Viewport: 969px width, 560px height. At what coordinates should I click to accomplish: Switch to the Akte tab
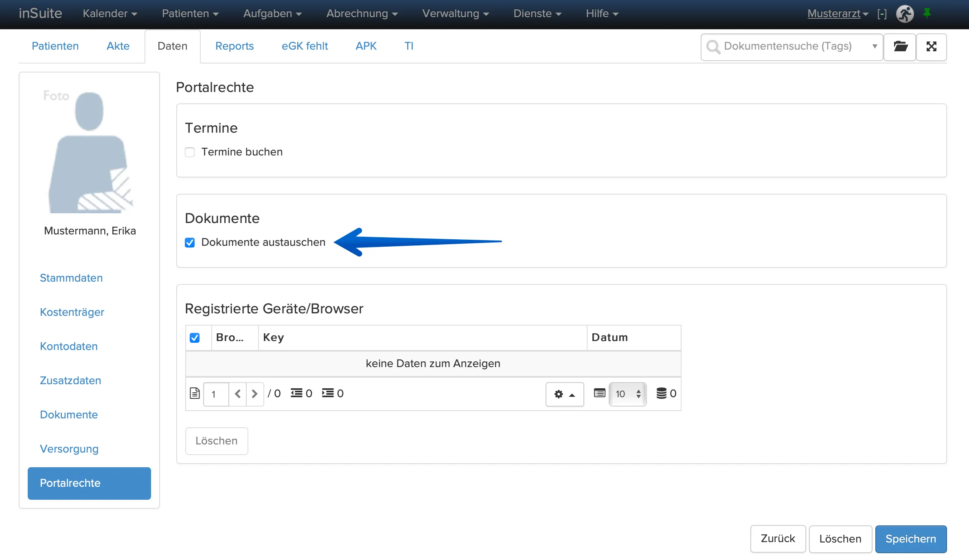tap(118, 46)
